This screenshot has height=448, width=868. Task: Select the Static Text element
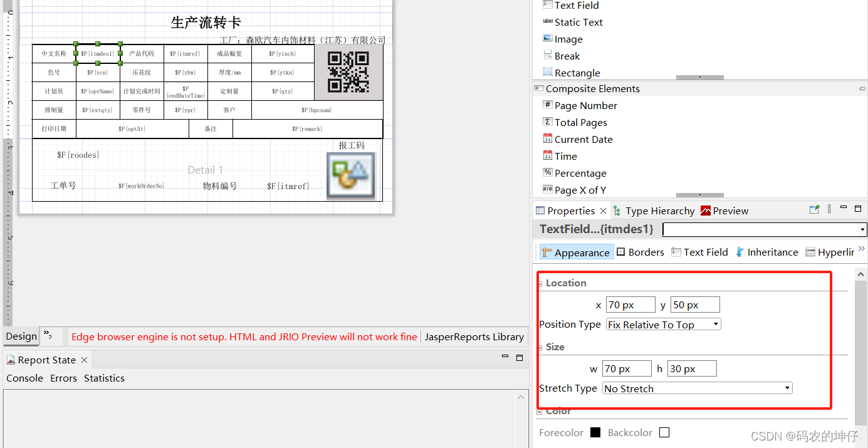pos(578,22)
